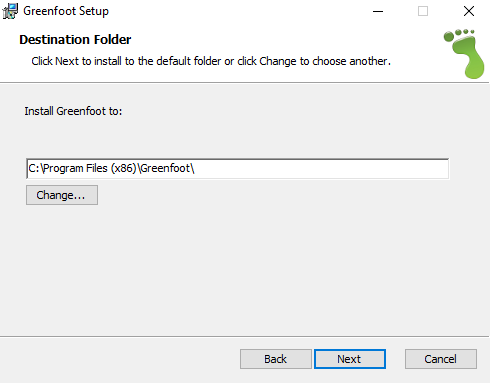490x383 pixels.
Task: Focus the install path text field
Action: point(237,169)
